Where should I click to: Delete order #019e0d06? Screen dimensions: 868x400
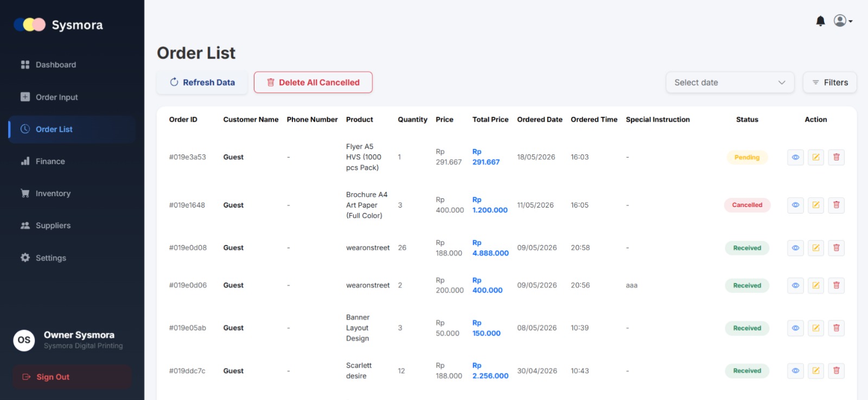837,285
